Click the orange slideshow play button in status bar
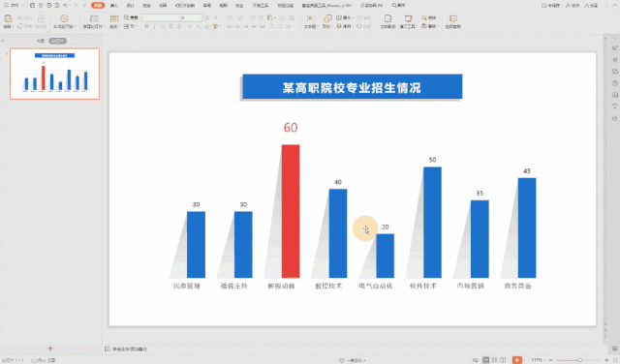Viewport: 620px width, 364px height. (x=516, y=360)
